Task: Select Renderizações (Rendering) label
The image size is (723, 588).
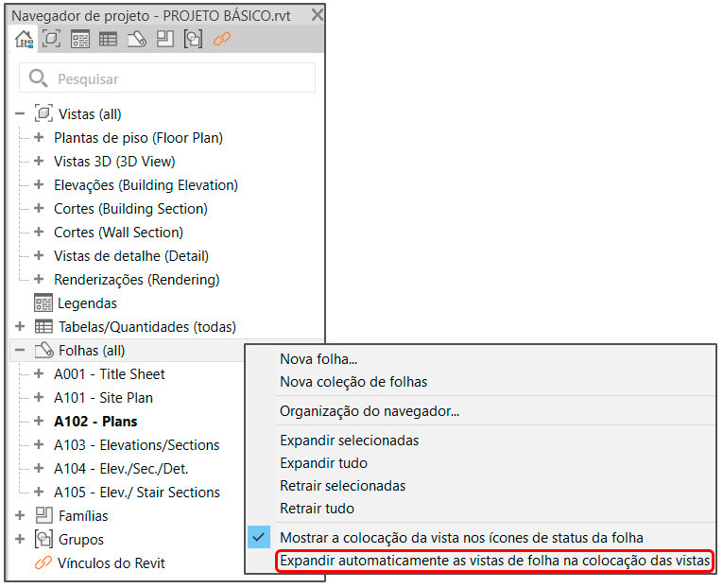Action: click(136, 280)
